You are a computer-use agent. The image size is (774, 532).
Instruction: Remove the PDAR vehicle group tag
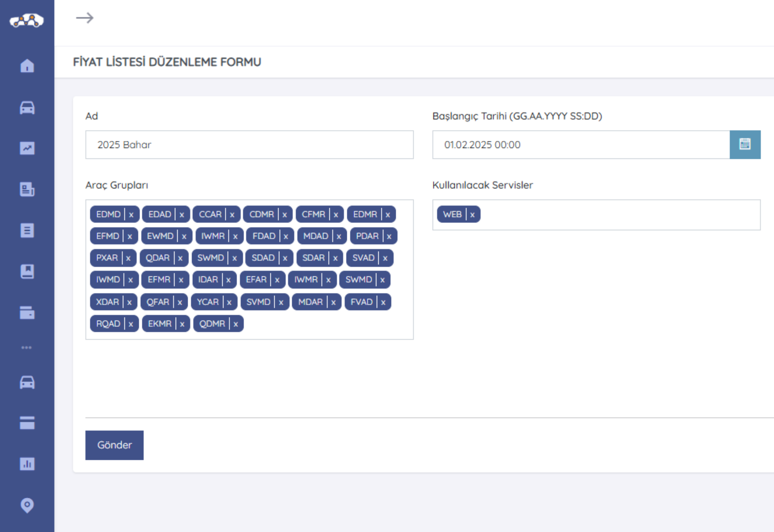click(389, 236)
